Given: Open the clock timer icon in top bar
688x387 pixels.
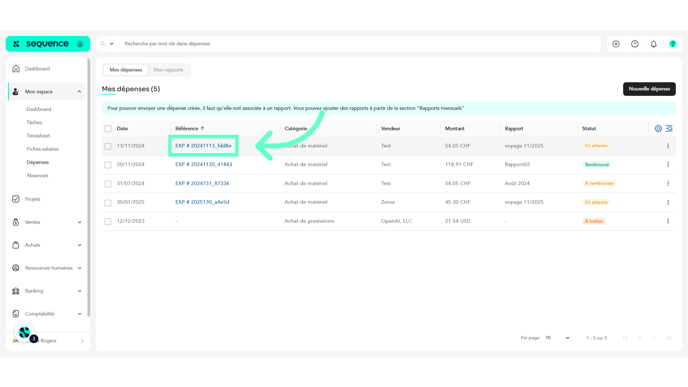Looking at the screenshot, I should [635, 44].
